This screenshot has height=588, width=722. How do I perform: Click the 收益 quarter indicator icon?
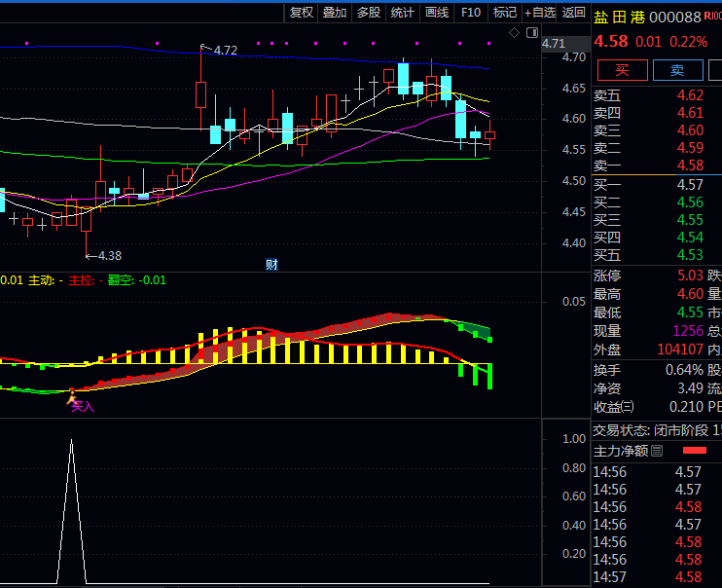pyautogui.click(x=628, y=406)
